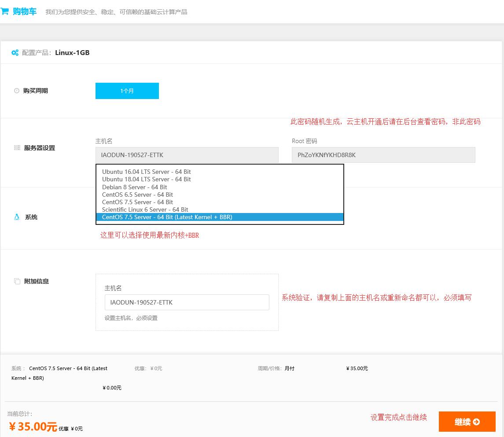Select Debian 8 Server - 64 Bit
The image size is (504, 437).
[x=135, y=187]
